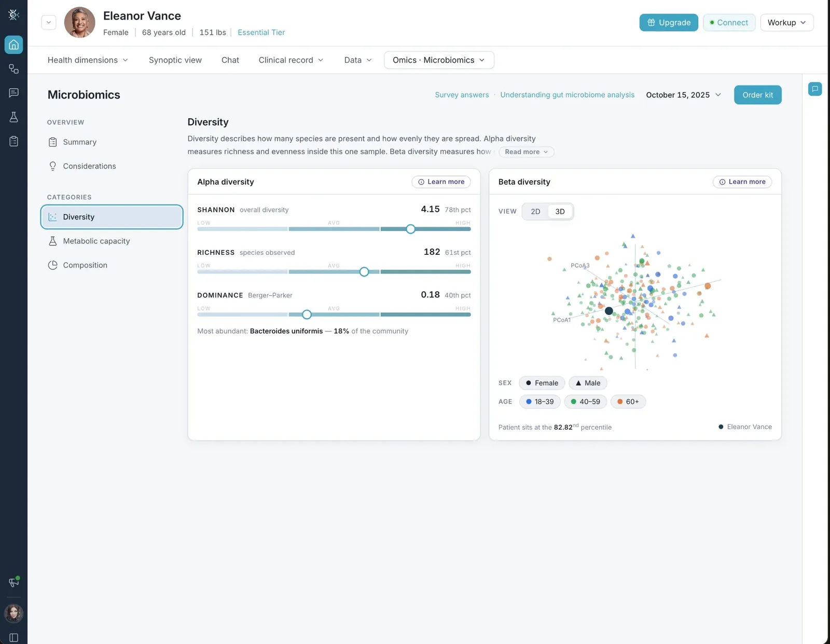Toggle the 40–59 age filter
Viewport: 830px width, 644px height.
coord(585,402)
